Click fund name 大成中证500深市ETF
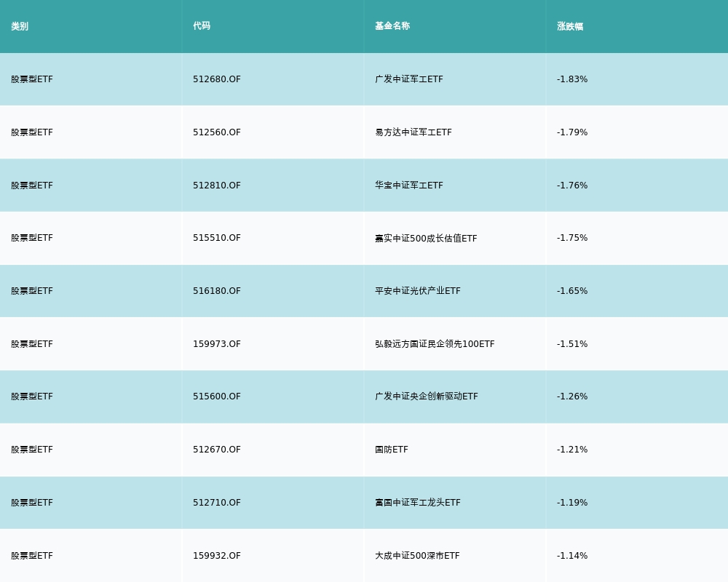Screen dimensions: 728x582 417,556
